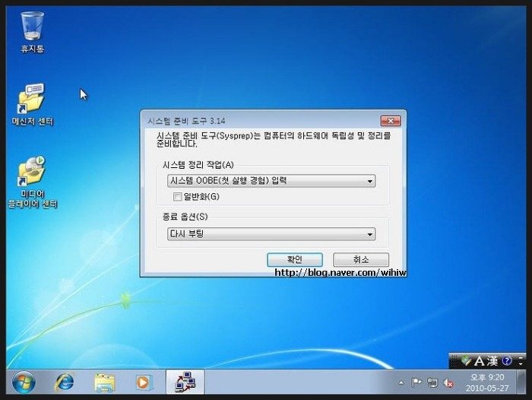The height and width of the screenshot is (400, 532).
Task: Toggle the 일반화(G) checkbox
Action: point(177,197)
